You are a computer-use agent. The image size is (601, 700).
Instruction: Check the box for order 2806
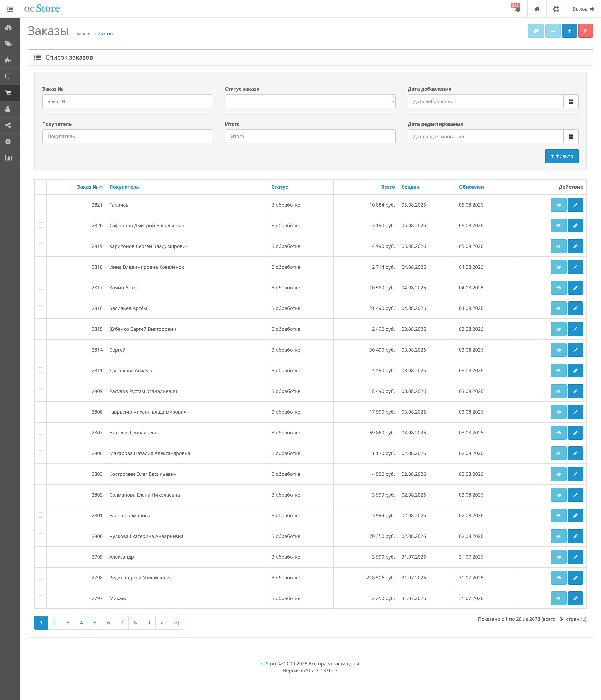coord(40,453)
